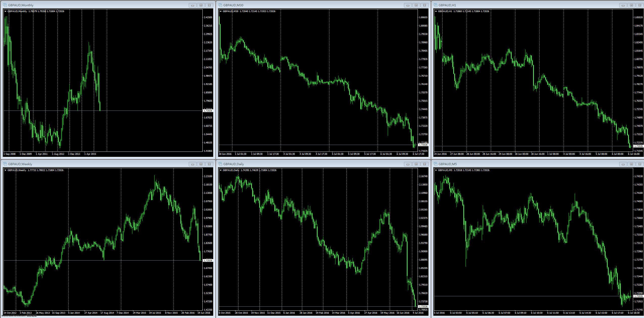
Task: Close the GBPAUD,H1 chart window
Action: pyautogui.click(x=640, y=5)
